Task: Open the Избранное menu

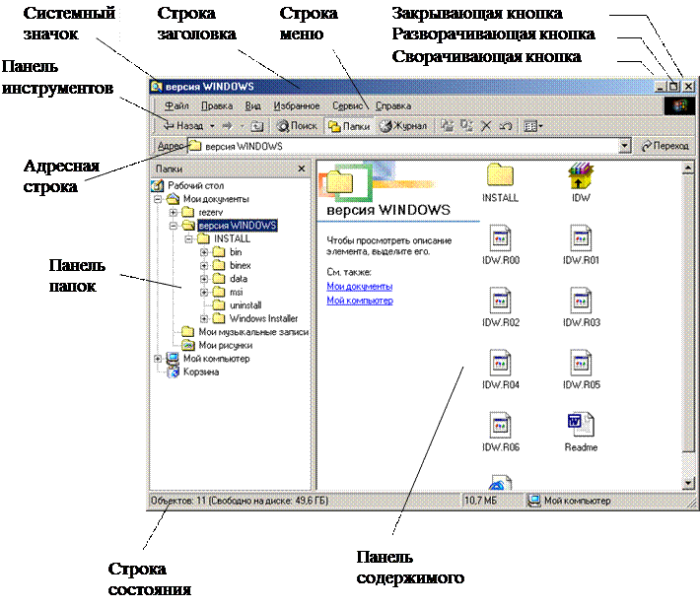Action: 297,105
